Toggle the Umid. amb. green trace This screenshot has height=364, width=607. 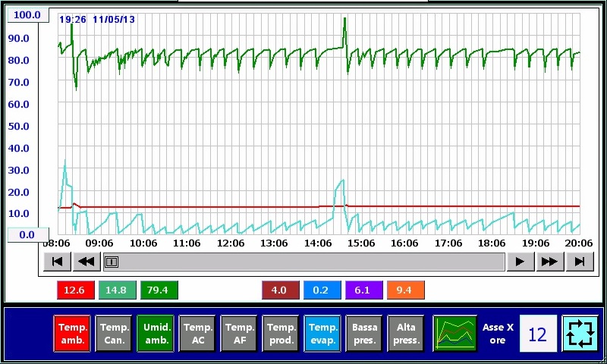coord(156,334)
